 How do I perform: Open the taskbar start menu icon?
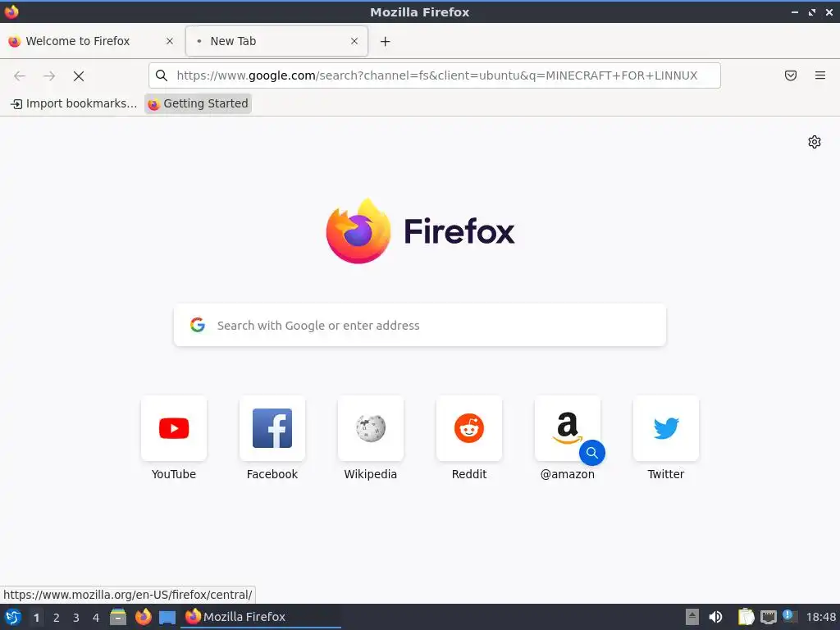point(12,617)
